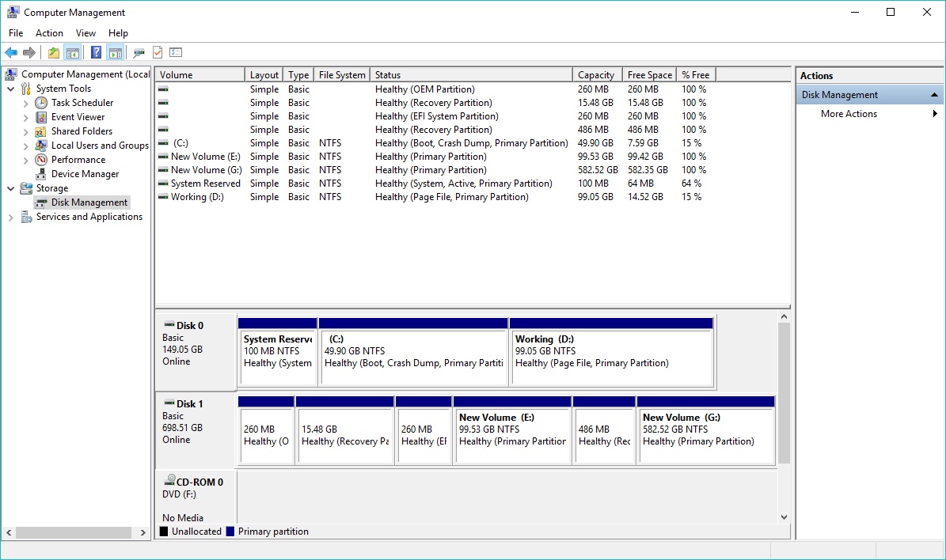Click the Export List folder icon in toolbar
Screen dimensions: 946x560
[52, 52]
